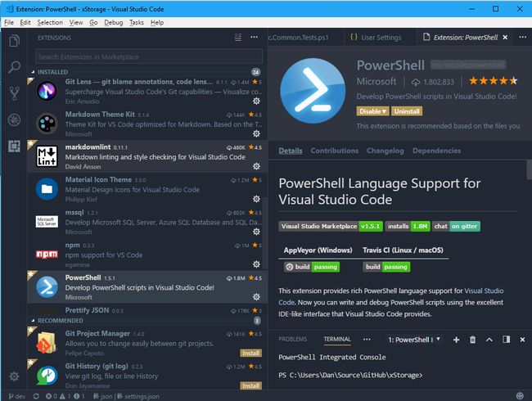Open the PROBLEMS panel tab
This screenshot has height=401, width=532.
pyautogui.click(x=292, y=340)
